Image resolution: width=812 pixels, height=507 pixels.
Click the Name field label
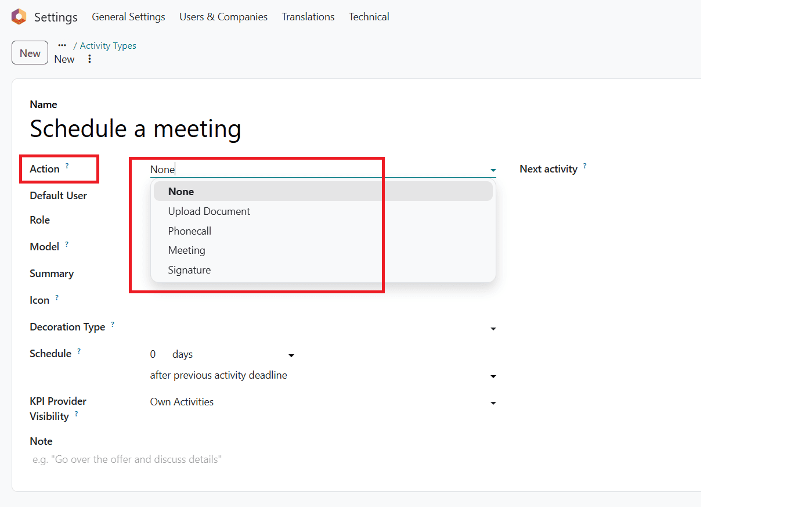[44, 105]
